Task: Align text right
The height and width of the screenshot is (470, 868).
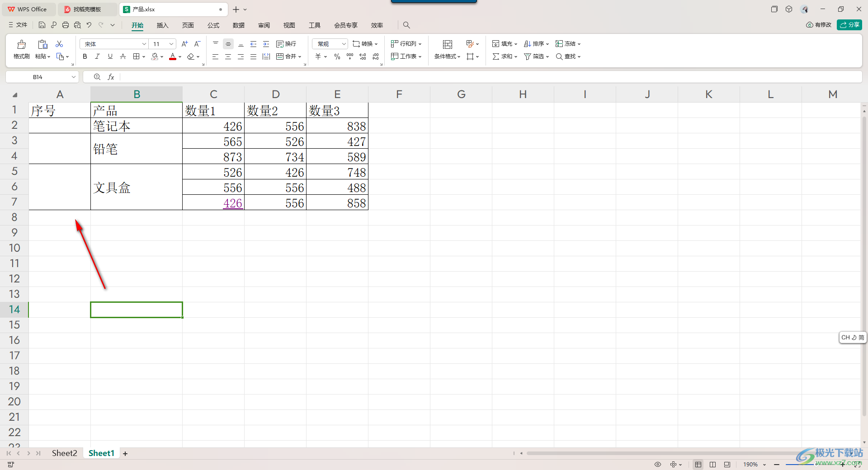Action: pyautogui.click(x=241, y=56)
